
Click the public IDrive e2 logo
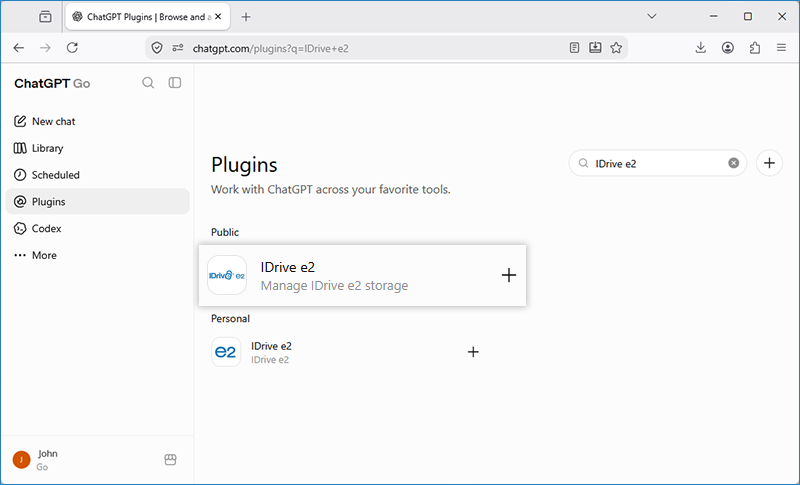(227, 275)
